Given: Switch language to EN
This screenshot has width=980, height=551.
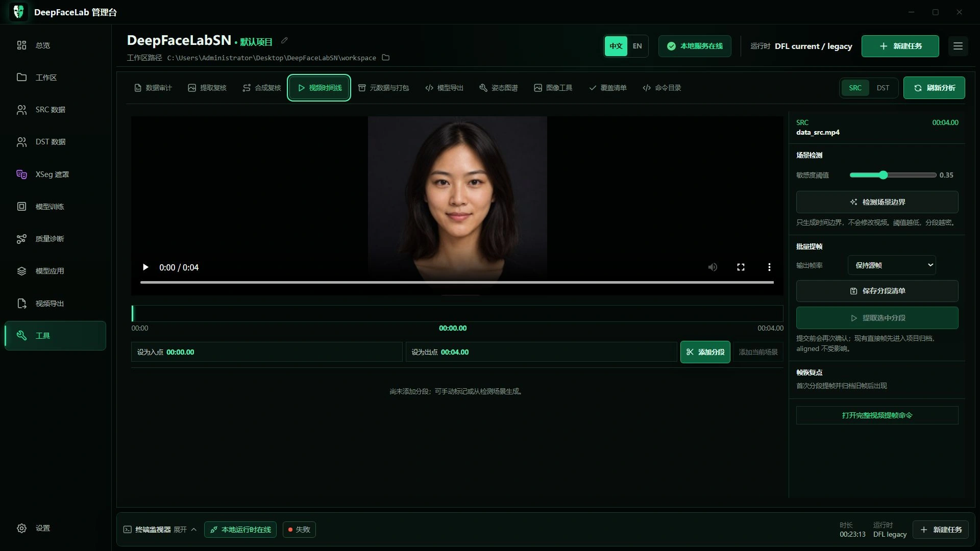Looking at the screenshot, I should click(638, 46).
